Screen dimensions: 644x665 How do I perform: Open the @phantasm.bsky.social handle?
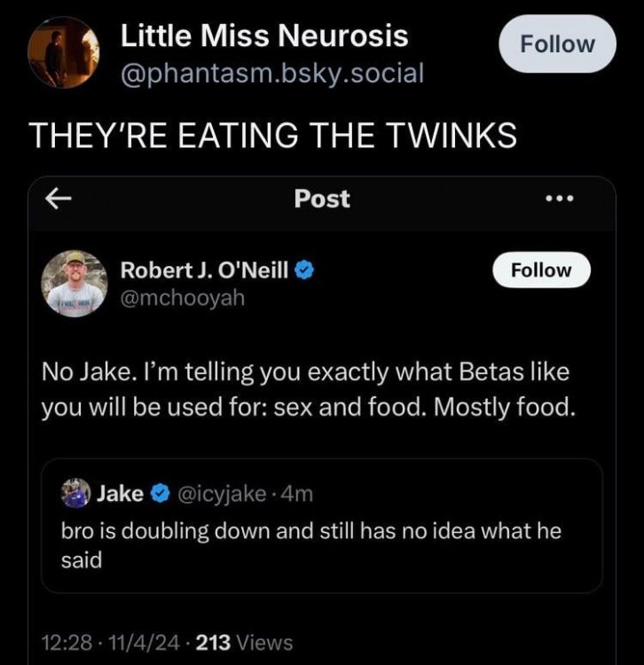[x=271, y=73]
